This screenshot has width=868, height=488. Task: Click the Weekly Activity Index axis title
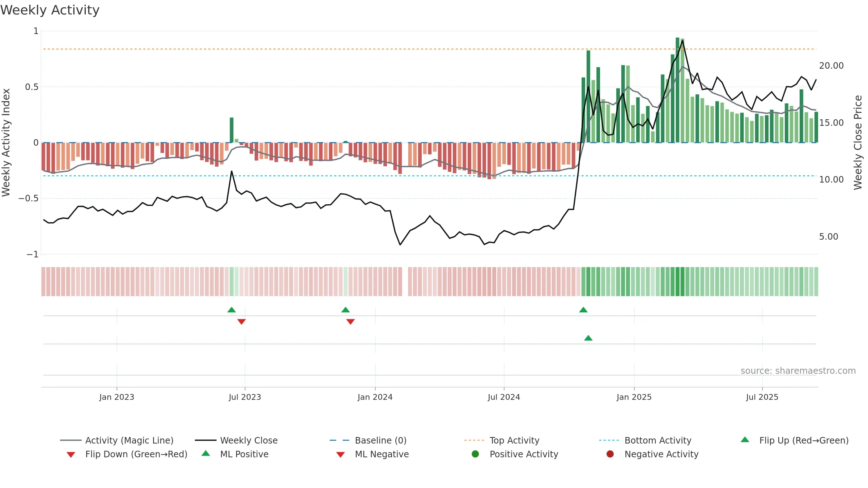6,142
